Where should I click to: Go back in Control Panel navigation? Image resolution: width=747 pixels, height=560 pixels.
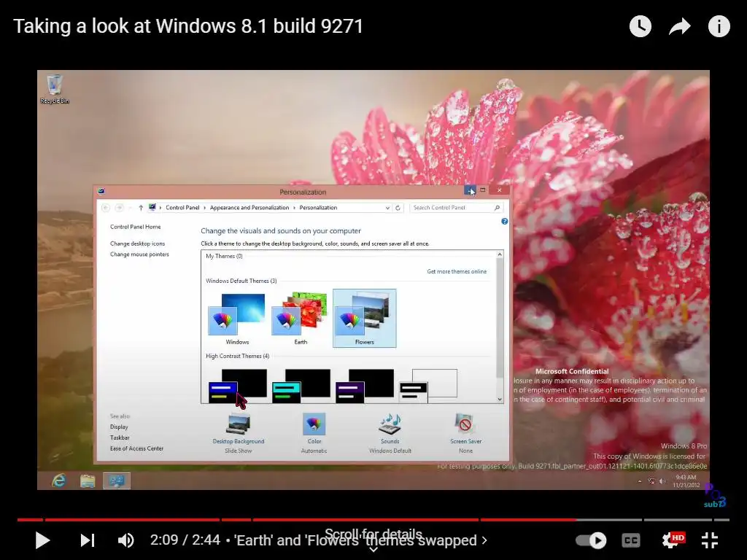click(106, 208)
